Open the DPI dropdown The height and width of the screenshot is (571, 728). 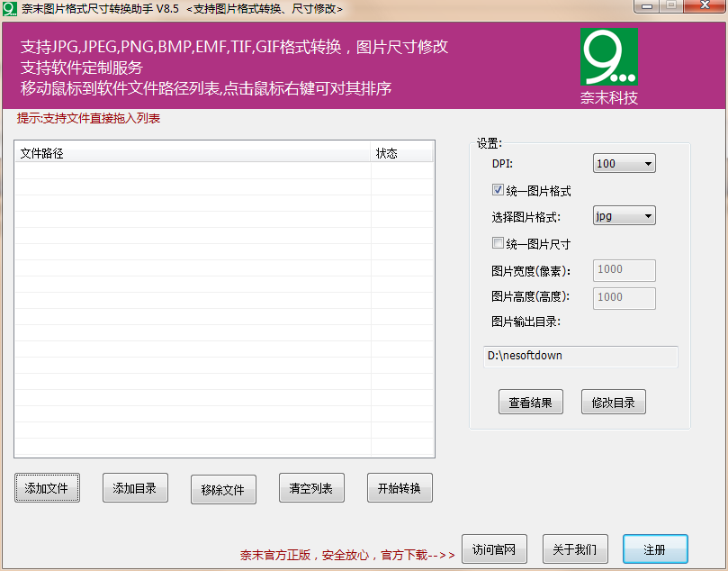pos(624,163)
